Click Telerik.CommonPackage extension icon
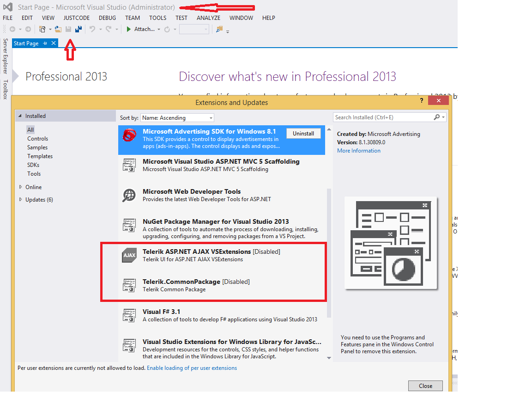This screenshot has width=532, height=405. tap(129, 285)
